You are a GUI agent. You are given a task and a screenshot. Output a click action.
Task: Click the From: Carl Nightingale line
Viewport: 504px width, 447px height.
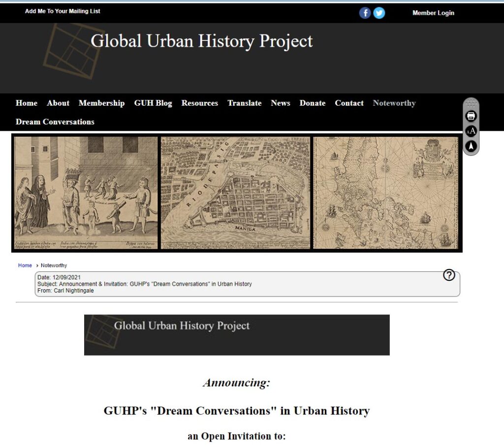coord(65,291)
